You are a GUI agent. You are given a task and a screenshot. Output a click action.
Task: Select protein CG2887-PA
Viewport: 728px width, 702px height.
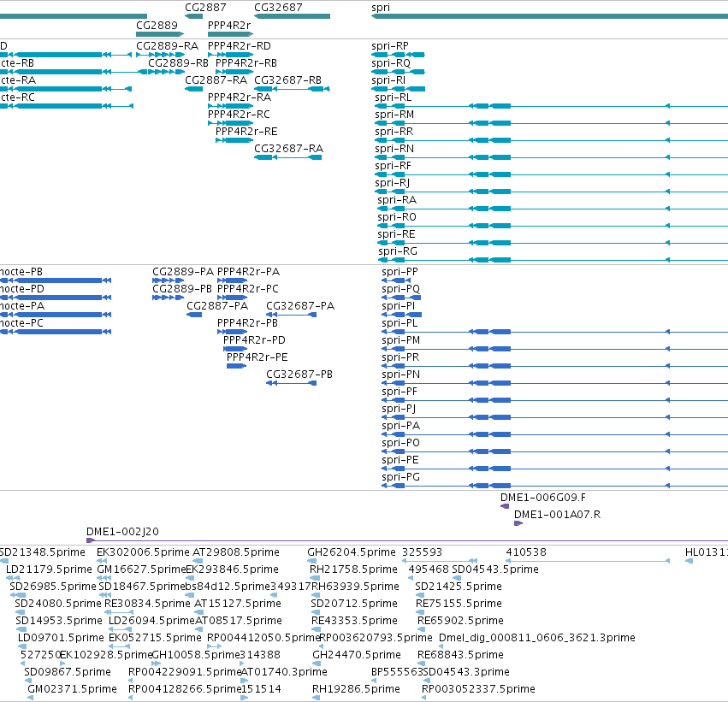[217, 306]
